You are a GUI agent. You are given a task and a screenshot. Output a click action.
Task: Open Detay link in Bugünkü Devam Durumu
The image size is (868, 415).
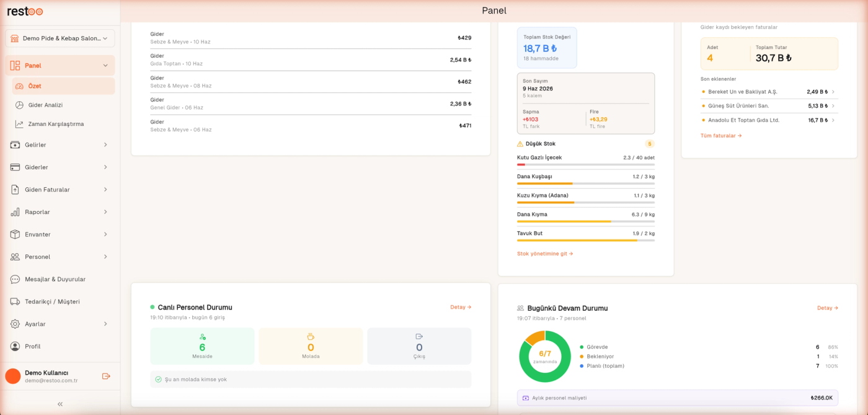(x=828, y=308)
